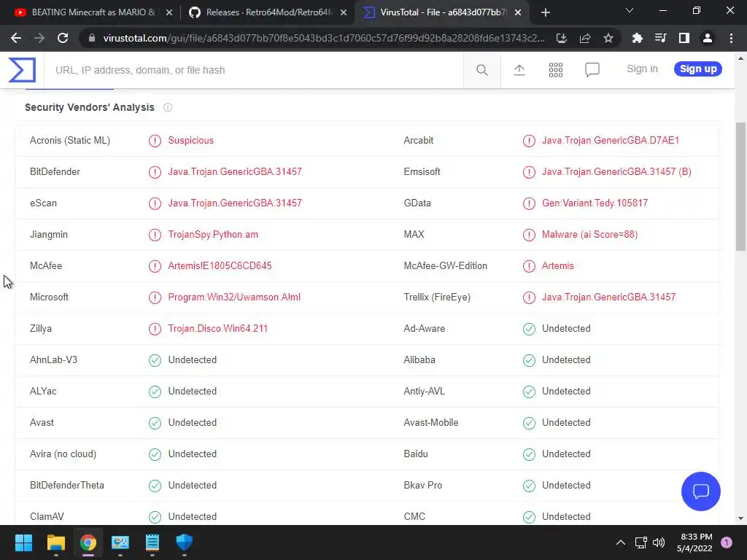The image size is (747, 560).
Task: Click the scrollbar down arrow
Action: pyautogui.click(x=740, y=518)
